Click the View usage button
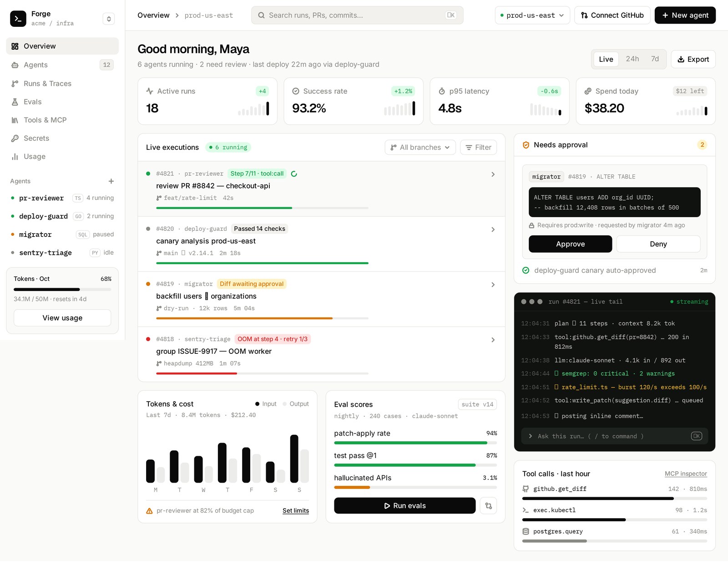 62,318
